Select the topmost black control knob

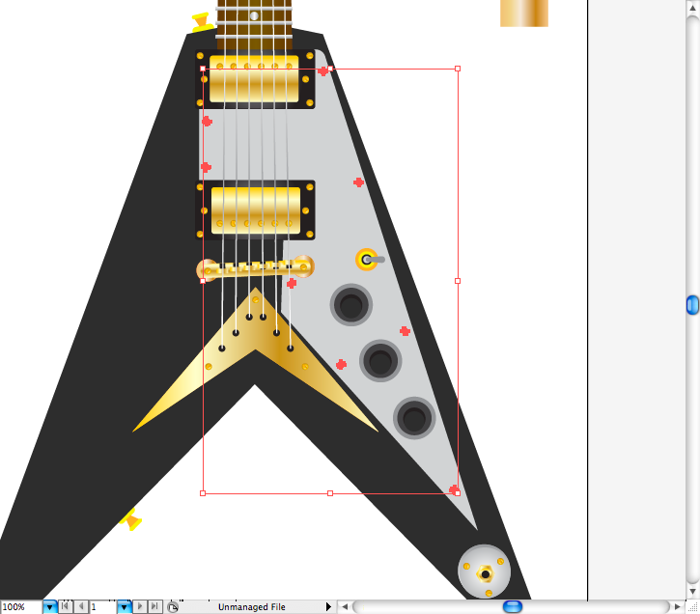(350, 305)
